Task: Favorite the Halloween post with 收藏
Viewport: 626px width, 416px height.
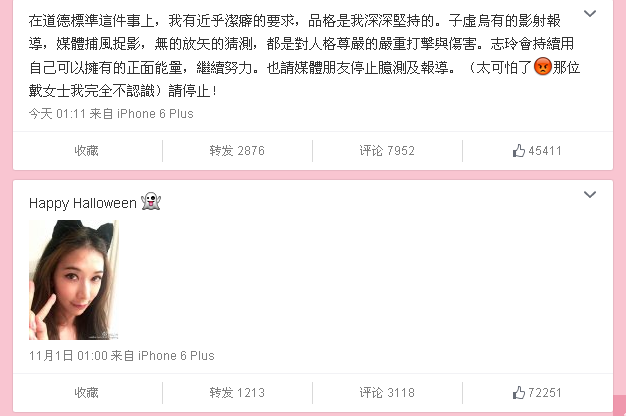Action: pyautogui.click(x=86, y=392)
